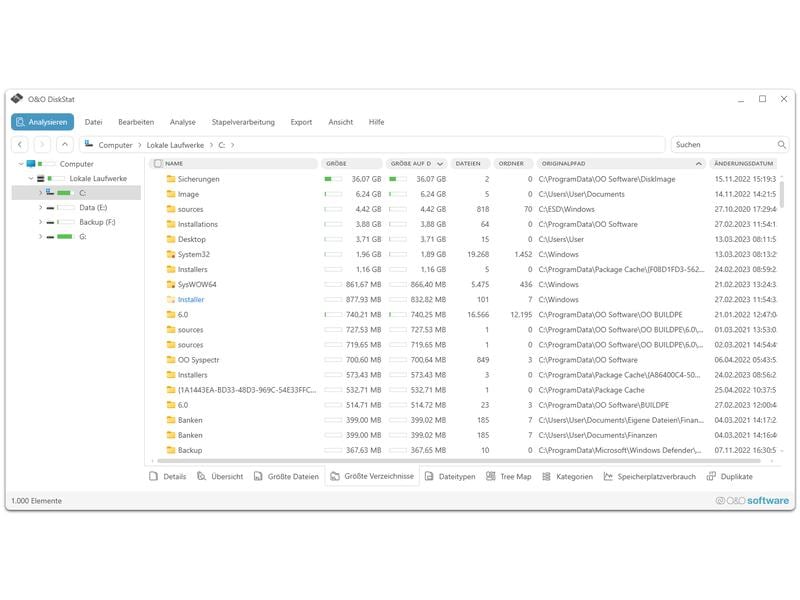
Task: Click the Lokale Laufwerke breadcrumb
Action: 175,145
